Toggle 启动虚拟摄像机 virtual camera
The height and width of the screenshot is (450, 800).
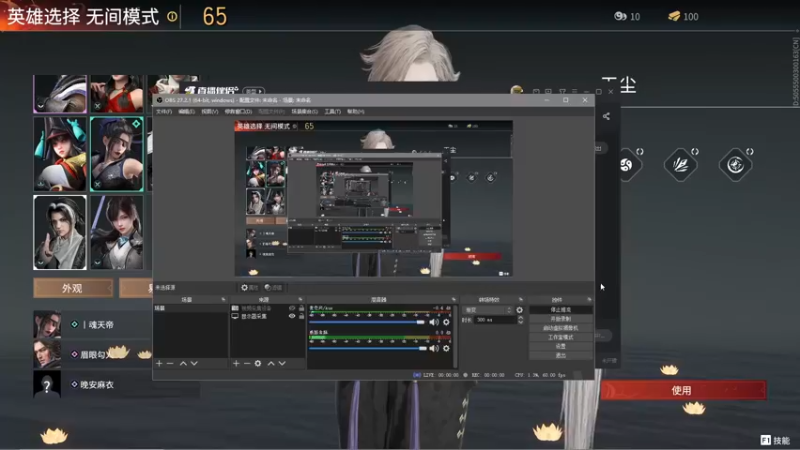561,328
